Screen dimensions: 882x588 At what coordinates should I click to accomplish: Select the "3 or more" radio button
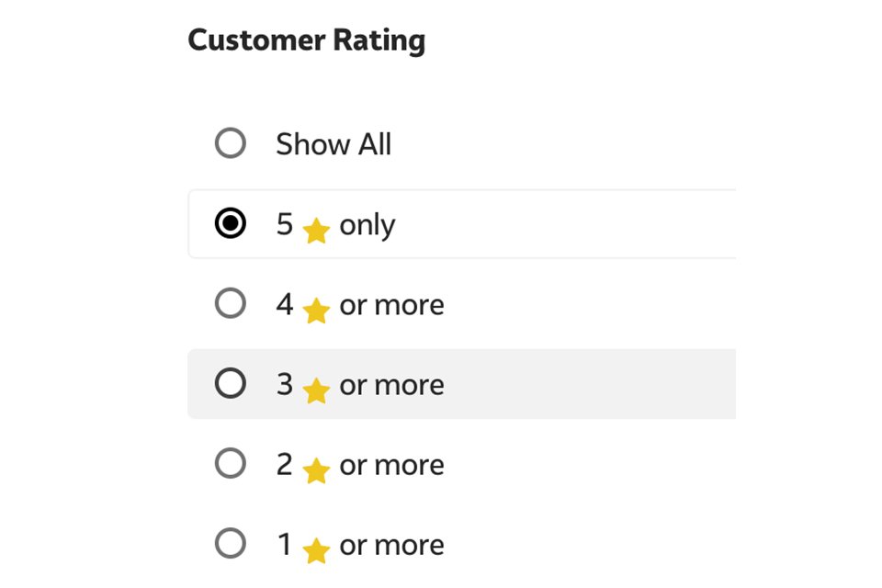(x=231, y=383)
